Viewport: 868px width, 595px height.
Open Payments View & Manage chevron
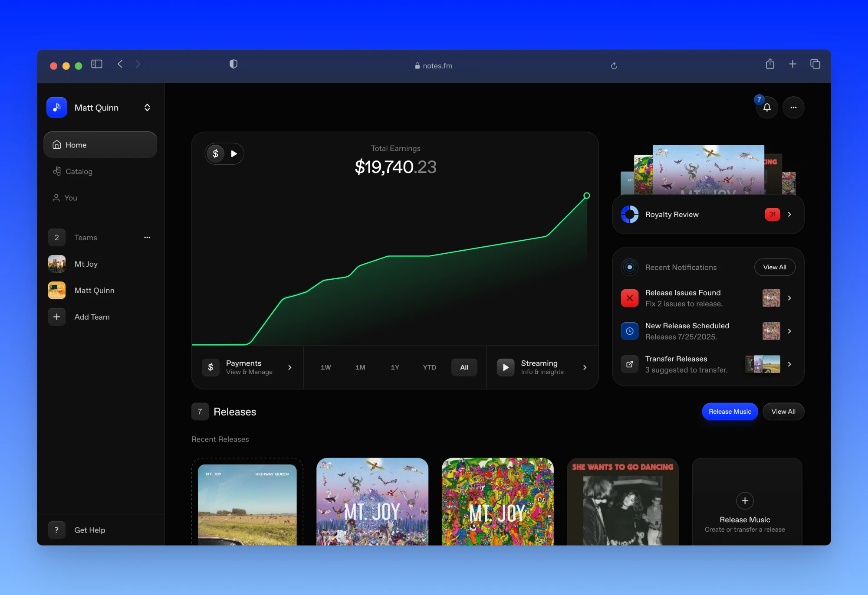290,367
